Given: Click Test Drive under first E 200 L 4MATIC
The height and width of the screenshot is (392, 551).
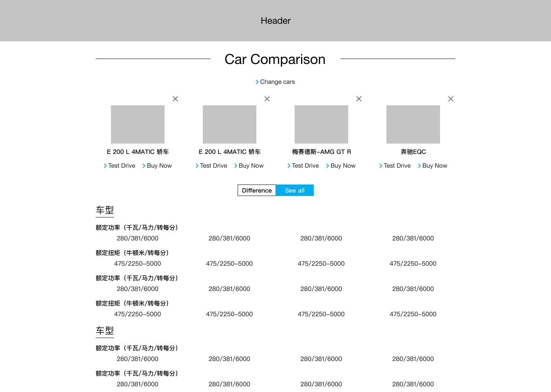Looking at the screenshot, I should 119,166.
